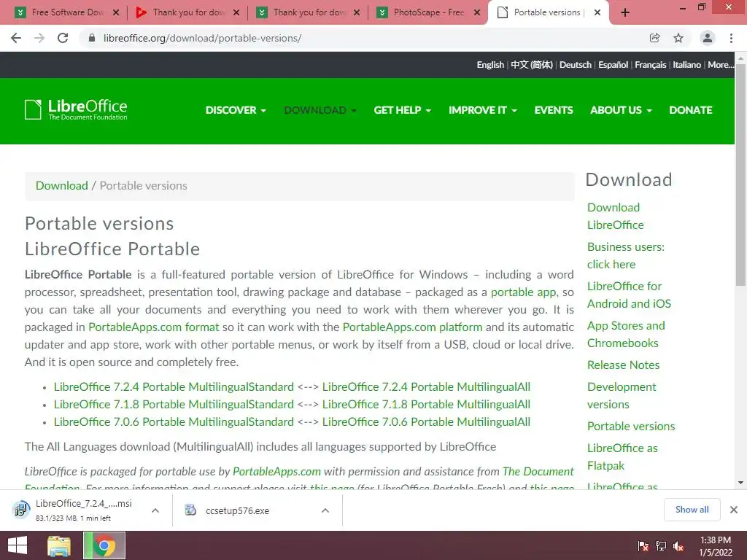Open the Chrome profile avatar
This screenshot has height=560, width=747.
708,38
